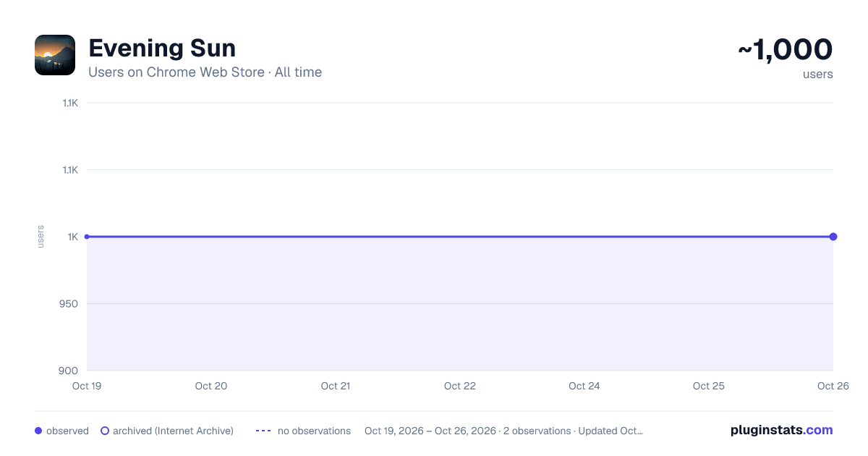Click the 900 y-axis label

coord(69,371)
